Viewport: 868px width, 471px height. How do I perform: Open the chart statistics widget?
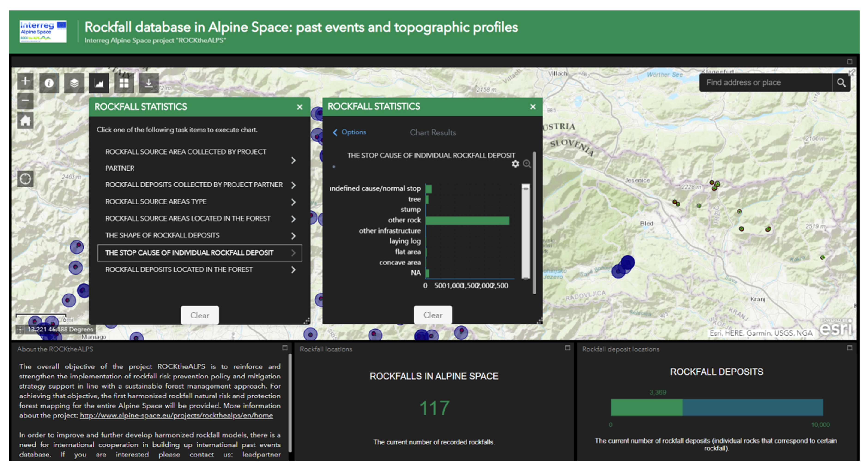(x=99, y=83)
